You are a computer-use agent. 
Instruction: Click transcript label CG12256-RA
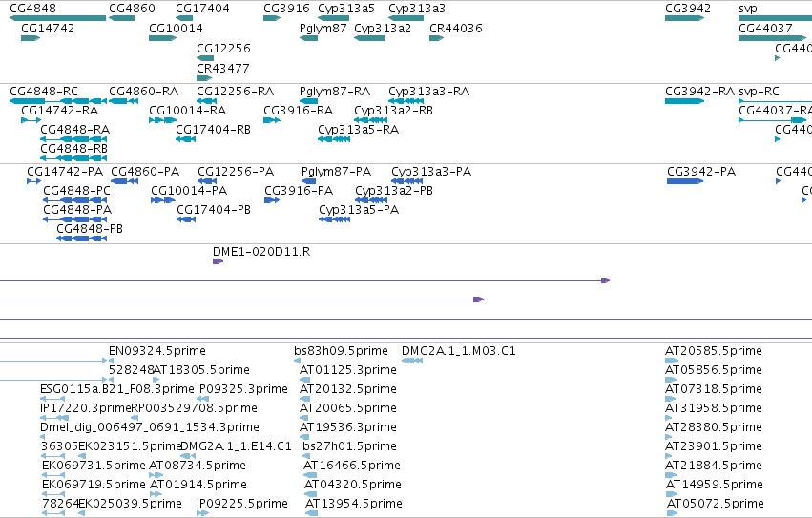tap(235, 92)
